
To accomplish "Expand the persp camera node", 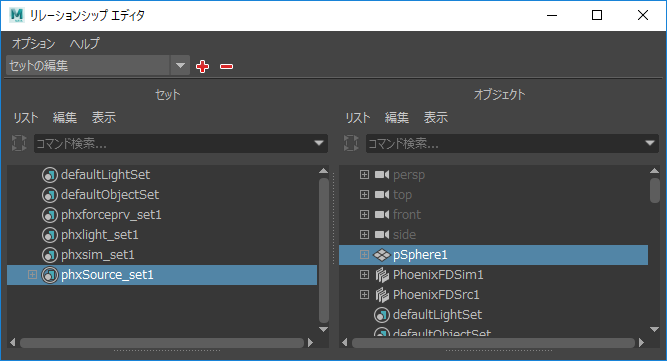I will (x=364, y=174).
